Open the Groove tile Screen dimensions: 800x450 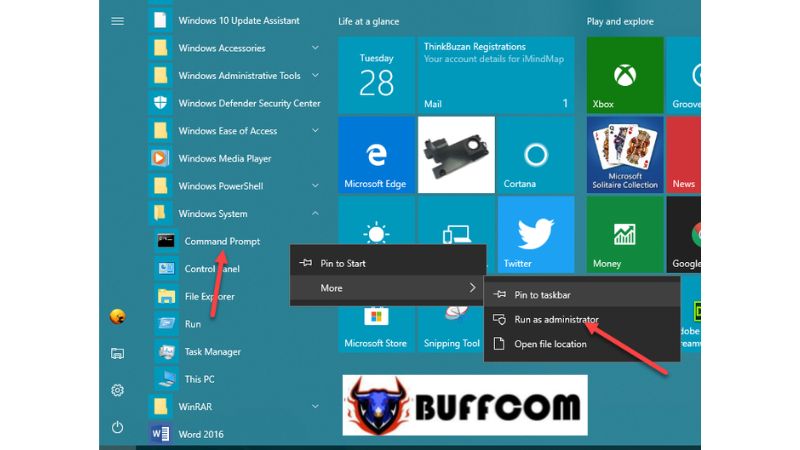(683, 75)
